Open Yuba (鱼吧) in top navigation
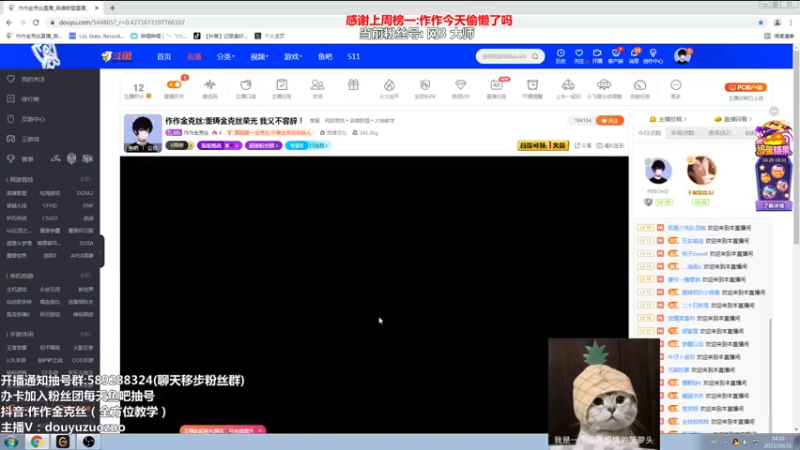Screen dimensions: 800x450 coord(325,57)
